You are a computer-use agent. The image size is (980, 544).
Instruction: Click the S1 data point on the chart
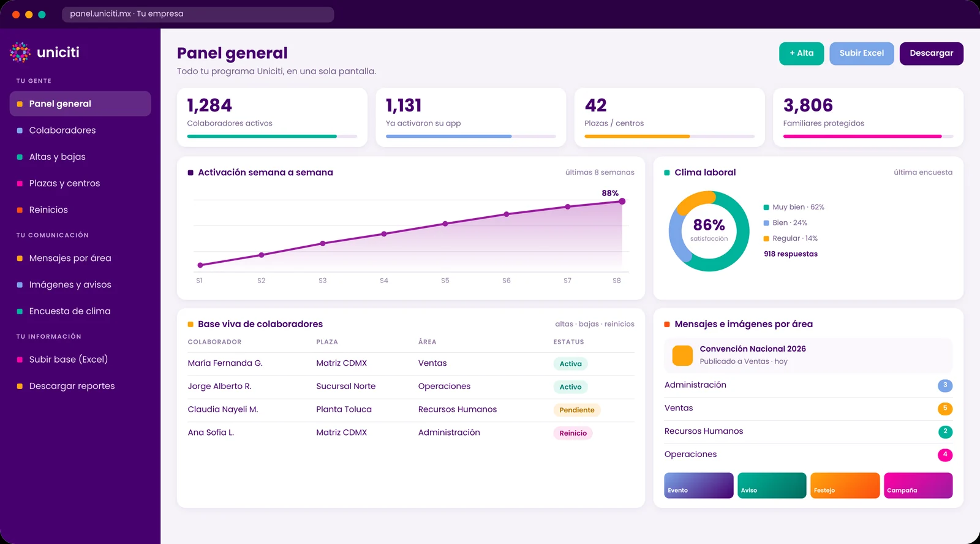click(x=200, y=265)
